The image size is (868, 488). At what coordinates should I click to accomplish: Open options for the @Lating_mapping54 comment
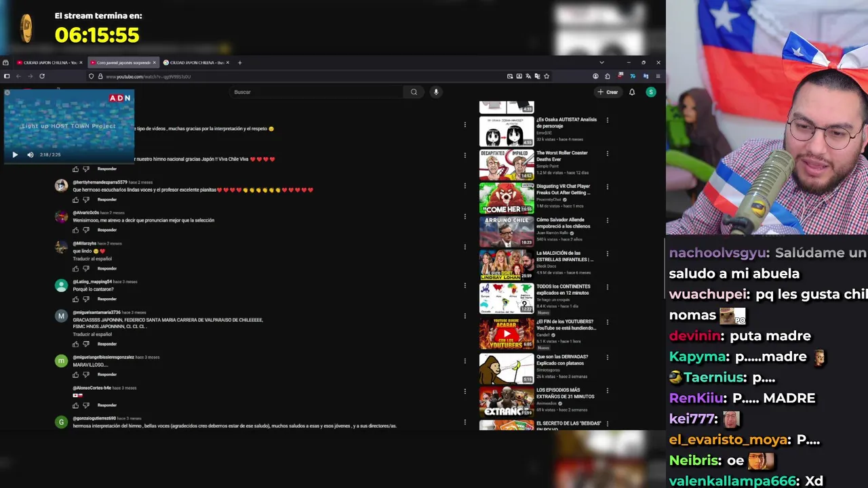[x=465, y=285]
